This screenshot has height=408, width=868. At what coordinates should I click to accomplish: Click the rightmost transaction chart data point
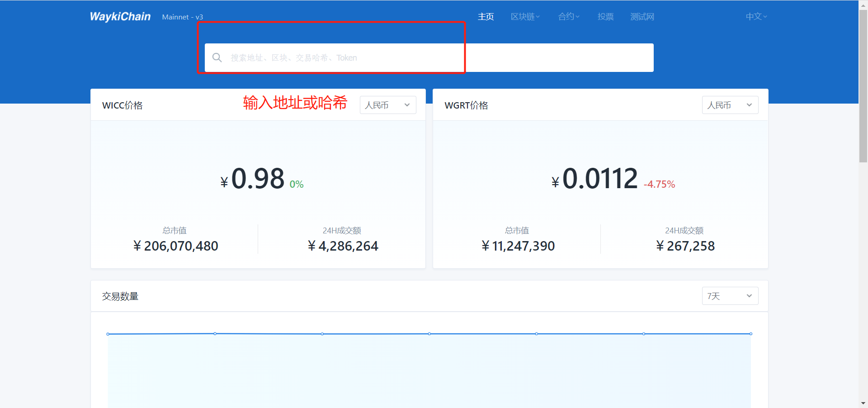pyautogui.click(x=750, y=334)
